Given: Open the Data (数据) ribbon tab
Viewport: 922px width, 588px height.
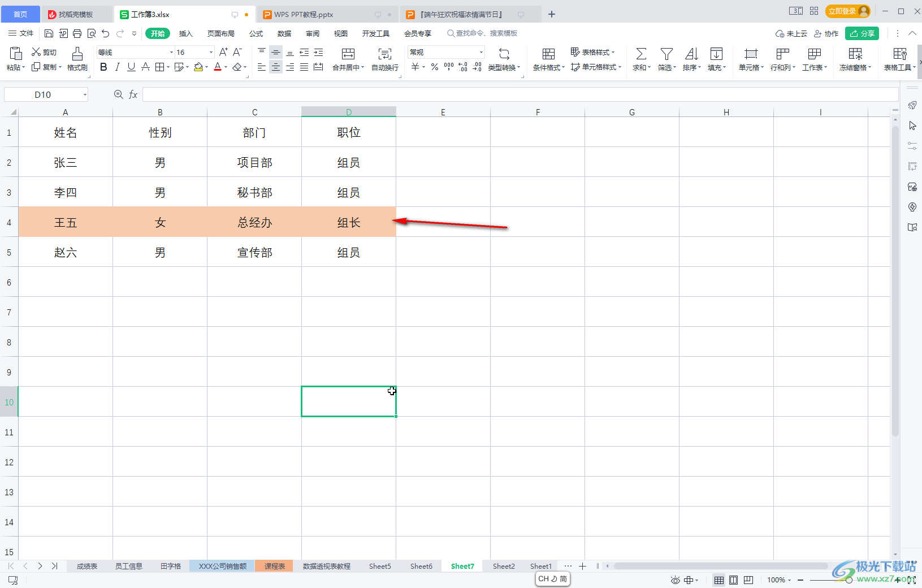Looking at the screenshot, I should pyautogui.click(x=284, y=34).
